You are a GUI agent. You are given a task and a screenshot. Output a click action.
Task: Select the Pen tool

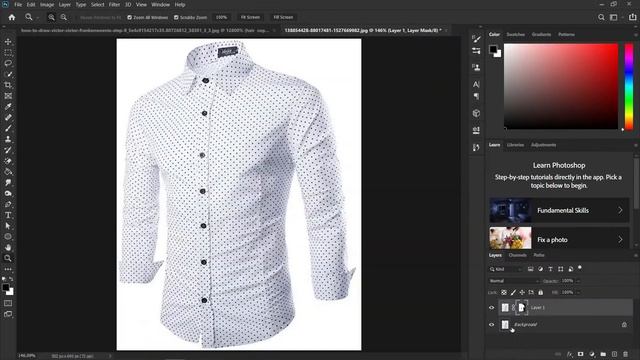click(8, 204)
